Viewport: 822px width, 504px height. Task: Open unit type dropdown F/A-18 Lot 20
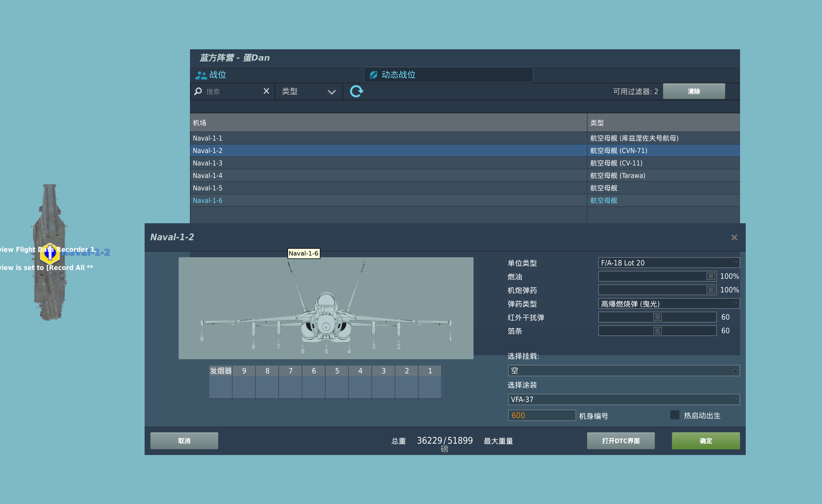coord(669,263)
